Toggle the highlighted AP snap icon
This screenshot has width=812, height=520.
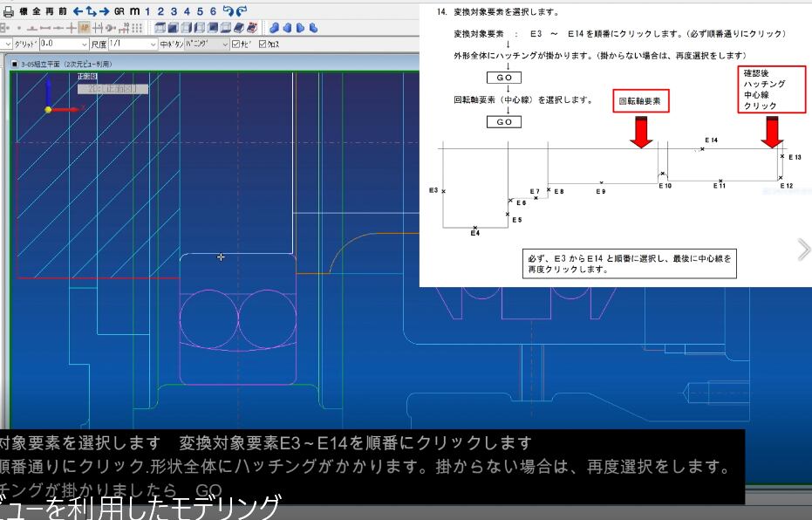pyautogui.click(x=85, y=27)
